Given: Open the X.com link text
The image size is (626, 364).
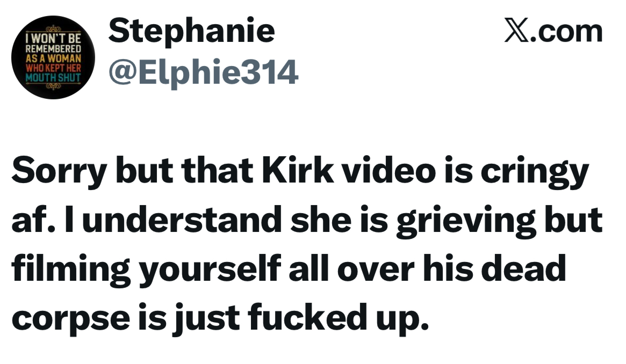Looking at the screenshot, I should [553, 30].
